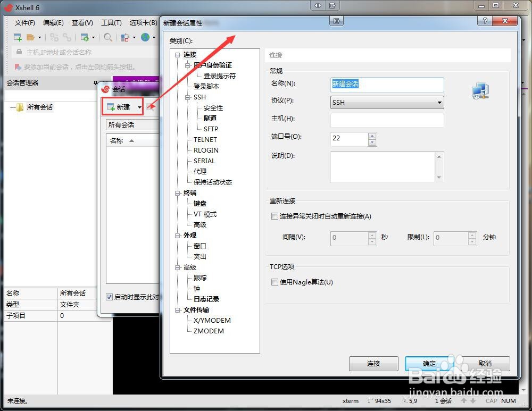This screenshot has width=532, height=411.
Task: Open the 查看(V) menu
Action: [x=82, y=23]
